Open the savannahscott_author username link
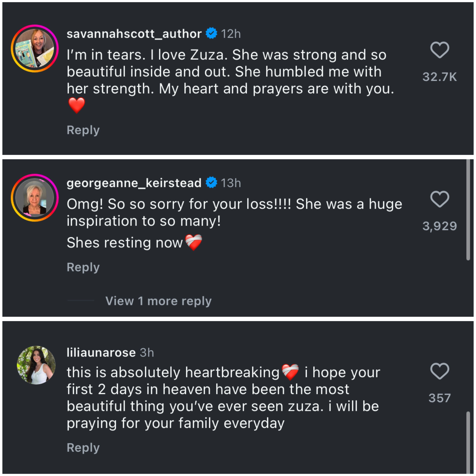 (134, 34)
